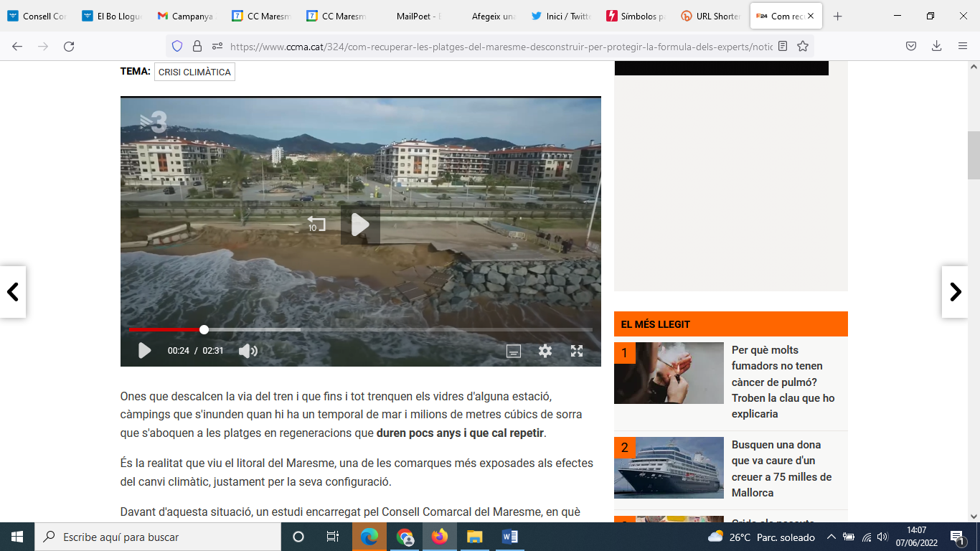Click bold text duren pocs anys i que cal repetir
This screenshot has height=551, width=980.
tap(460, 433)
